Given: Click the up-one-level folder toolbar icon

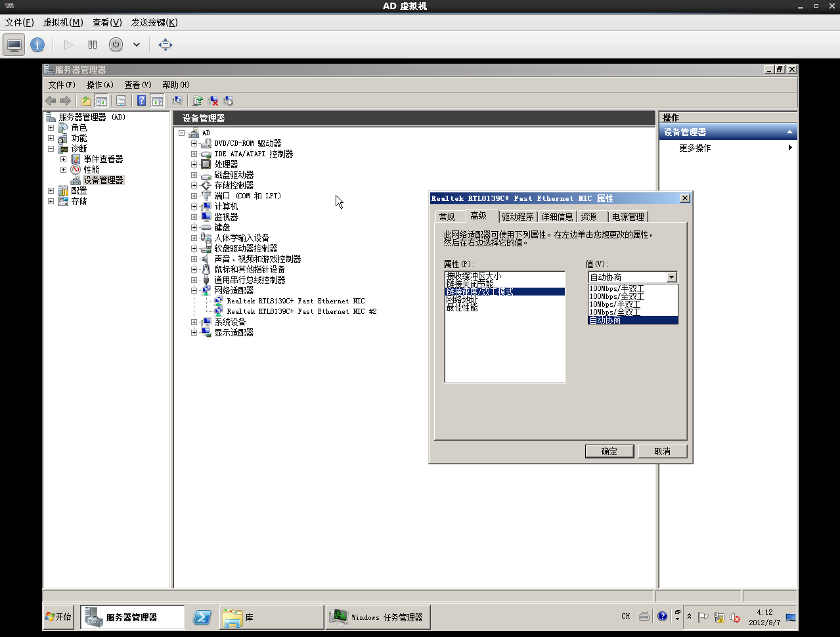Looking at the screenshot, I should click(x=86, y=100).
